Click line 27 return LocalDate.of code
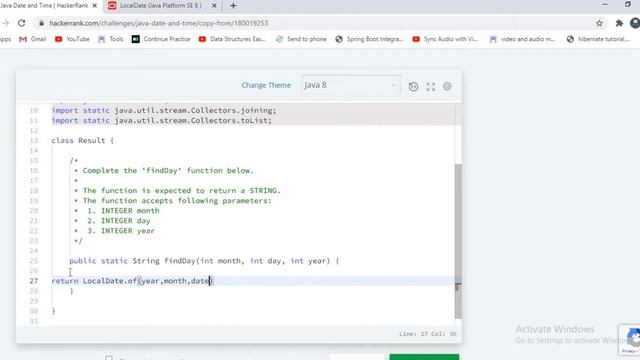 [132, 281]
